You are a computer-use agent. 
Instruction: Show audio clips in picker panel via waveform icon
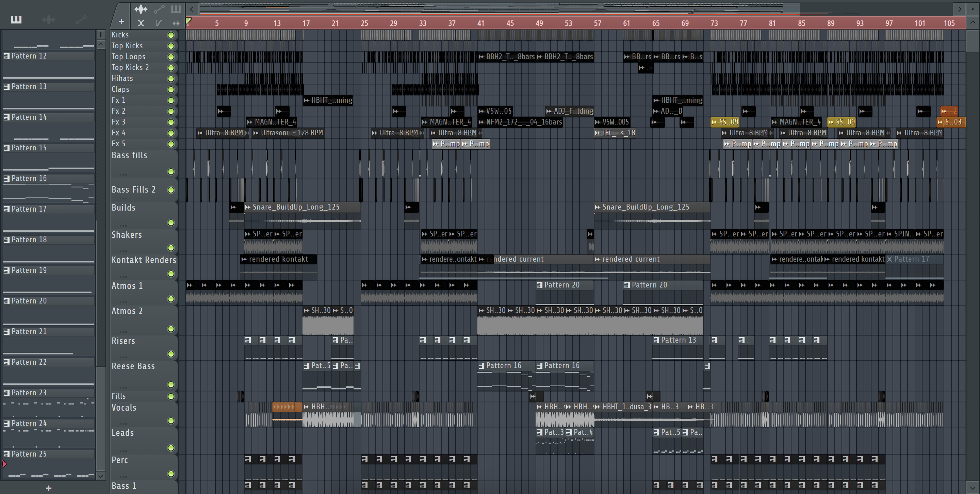[49, 19]
